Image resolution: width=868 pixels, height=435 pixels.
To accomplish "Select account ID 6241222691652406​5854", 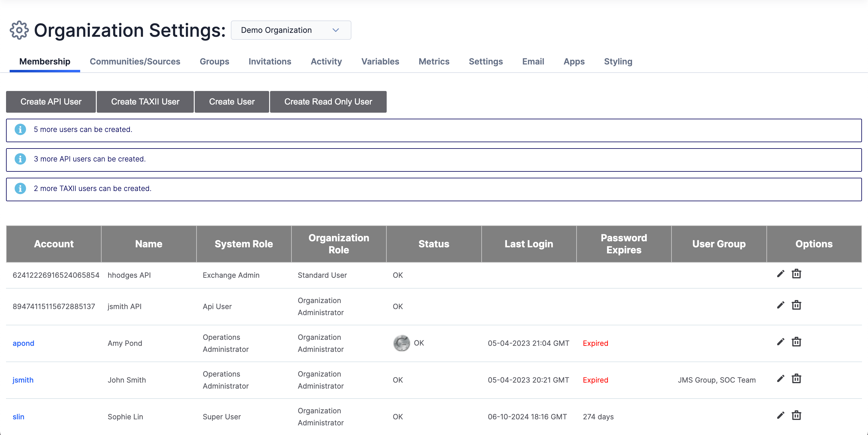I will pos(56,275).
